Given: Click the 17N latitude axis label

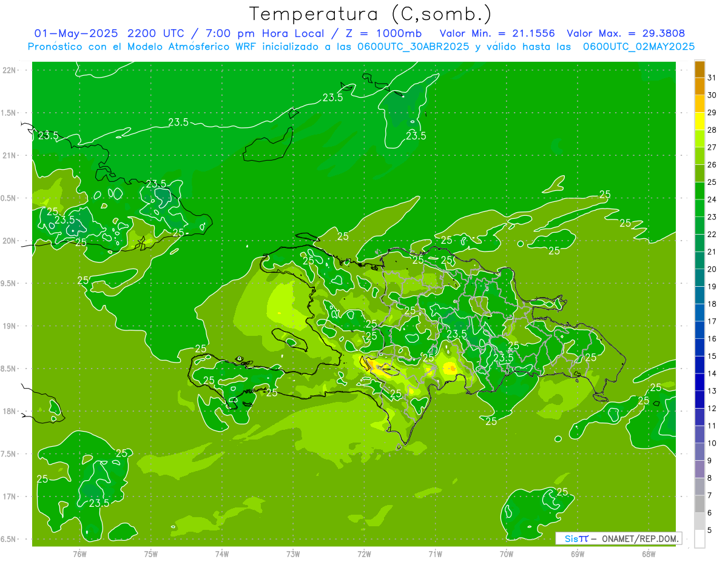Looking at the screenshot, I should point(10,497).
